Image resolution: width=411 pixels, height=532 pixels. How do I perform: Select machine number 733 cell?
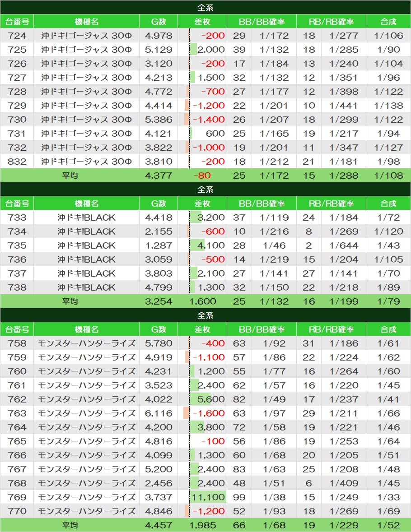tap(17, 217)
